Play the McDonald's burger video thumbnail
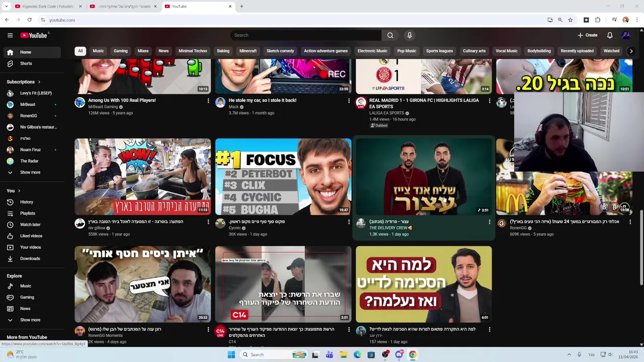Image resolution: width=644 pixels, height=362 pixels. tap(565, 194)
